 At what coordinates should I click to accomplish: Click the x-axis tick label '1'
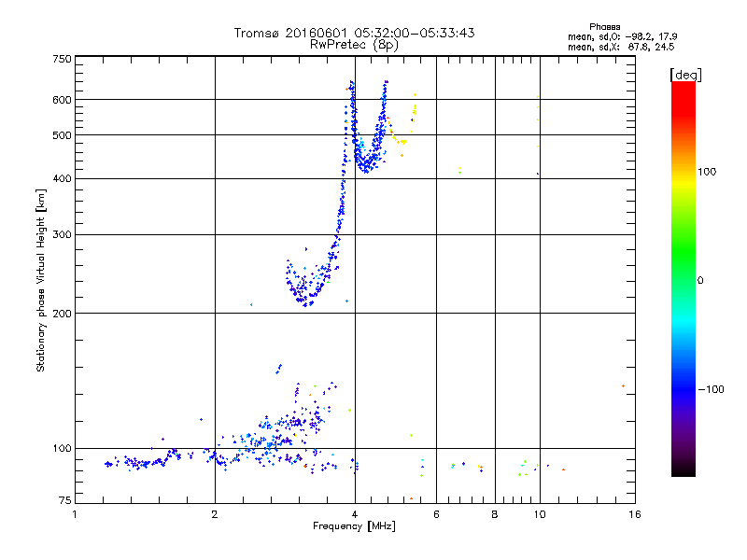coord(75,514)
